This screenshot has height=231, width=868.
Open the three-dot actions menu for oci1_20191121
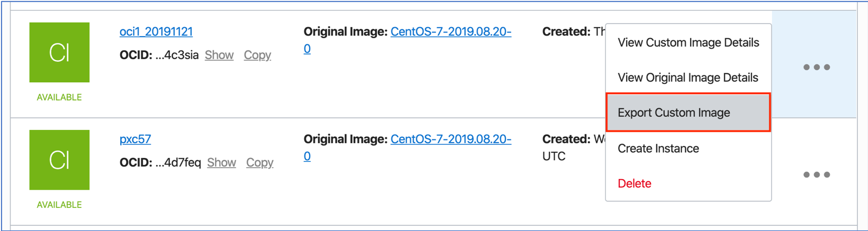pyautogui.click(x=817, y=67)
